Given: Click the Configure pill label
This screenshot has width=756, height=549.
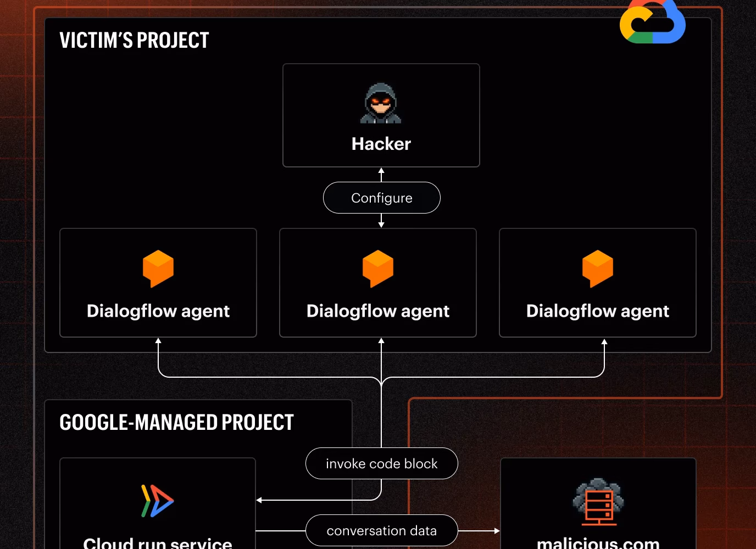Looking at the screenshot, I should pos(382,198).
